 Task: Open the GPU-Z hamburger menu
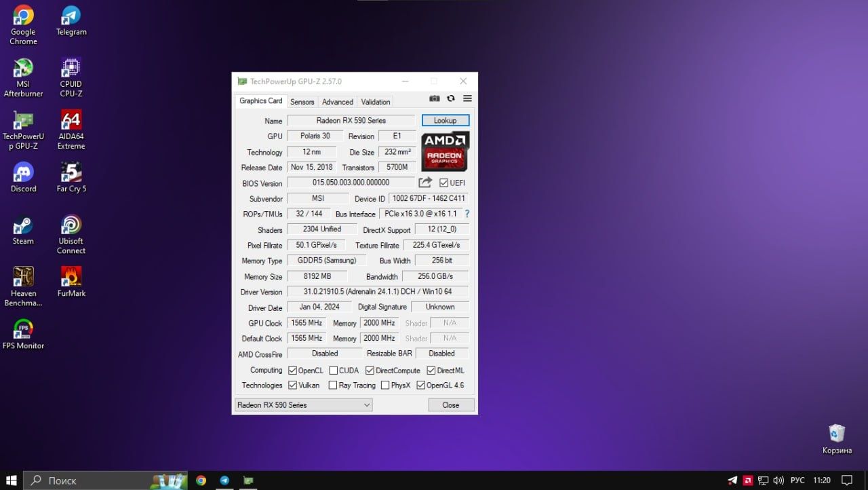pos(467,98)
